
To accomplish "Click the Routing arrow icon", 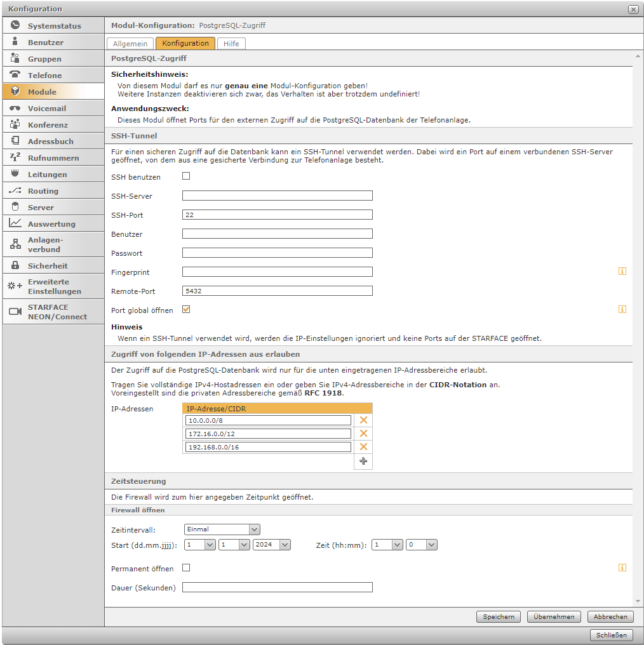I will click(x=15, y=190).
